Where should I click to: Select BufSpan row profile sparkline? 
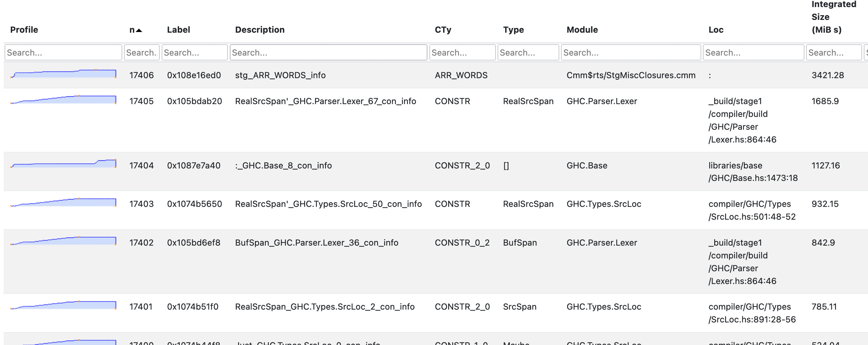pos(63,241)
